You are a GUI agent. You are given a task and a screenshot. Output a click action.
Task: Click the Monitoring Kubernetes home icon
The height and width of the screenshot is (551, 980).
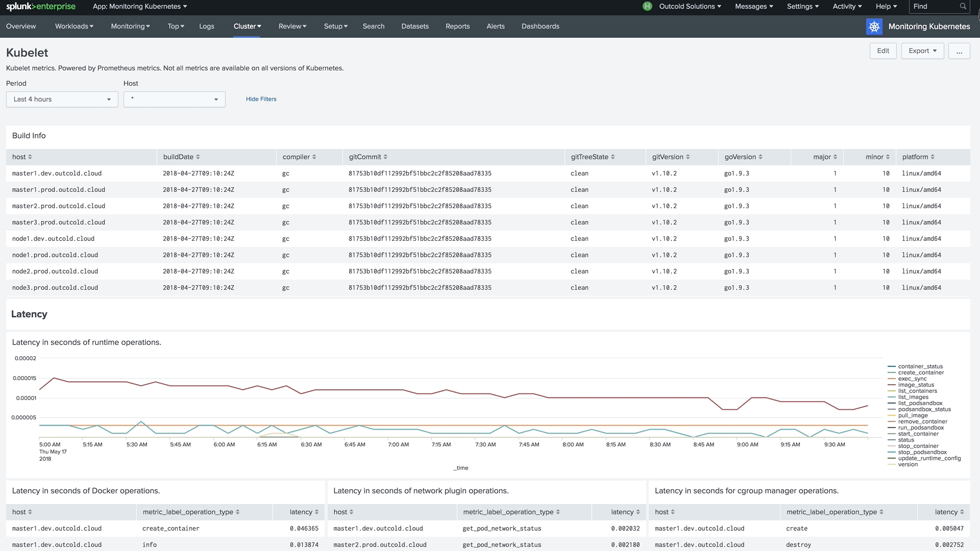(874, 26)
